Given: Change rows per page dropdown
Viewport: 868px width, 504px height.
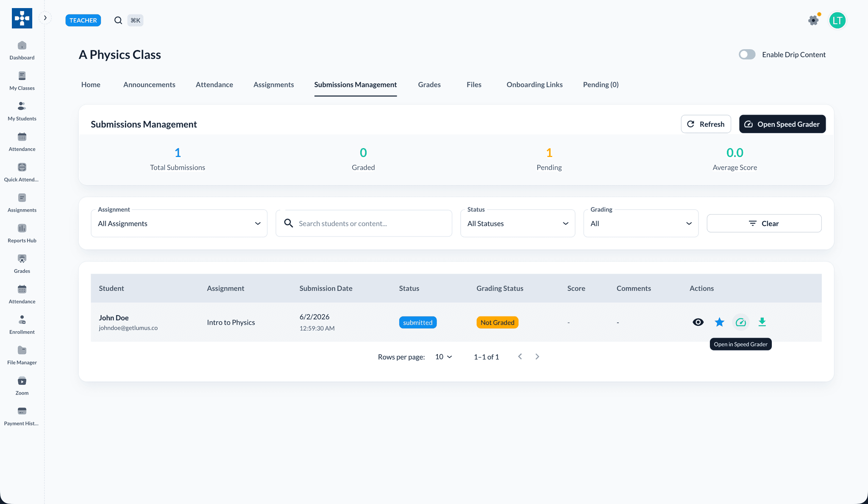Looking at the screenshot, I should [x=443, y=357].
